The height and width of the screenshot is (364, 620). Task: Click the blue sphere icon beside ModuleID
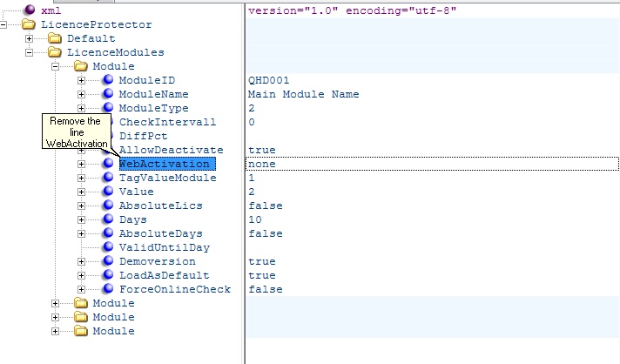108,79
